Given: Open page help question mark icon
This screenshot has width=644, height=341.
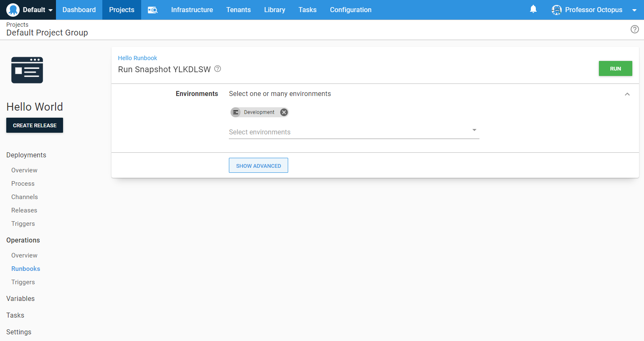Looking at the screenshot, I should click(x=634, y=29).
